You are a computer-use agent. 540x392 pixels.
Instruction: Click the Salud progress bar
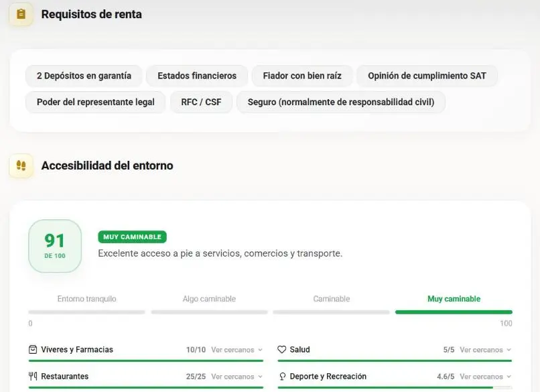[395, 361]
